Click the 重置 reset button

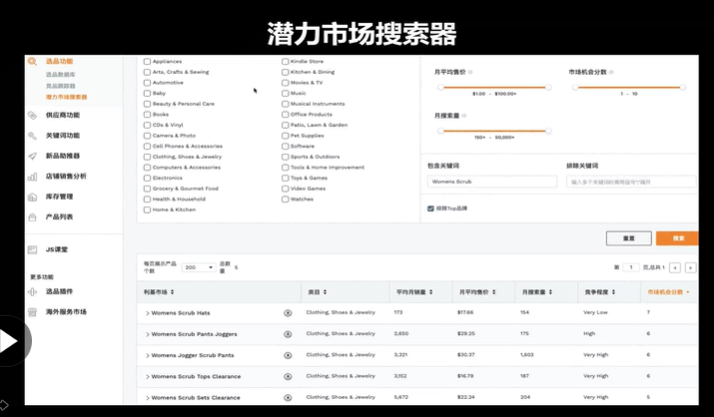pyautogui.click(x=628, y=238)
